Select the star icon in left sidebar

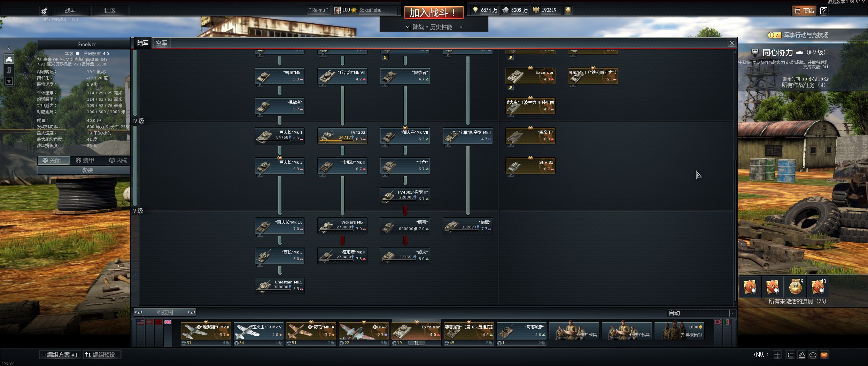point(9,81)
